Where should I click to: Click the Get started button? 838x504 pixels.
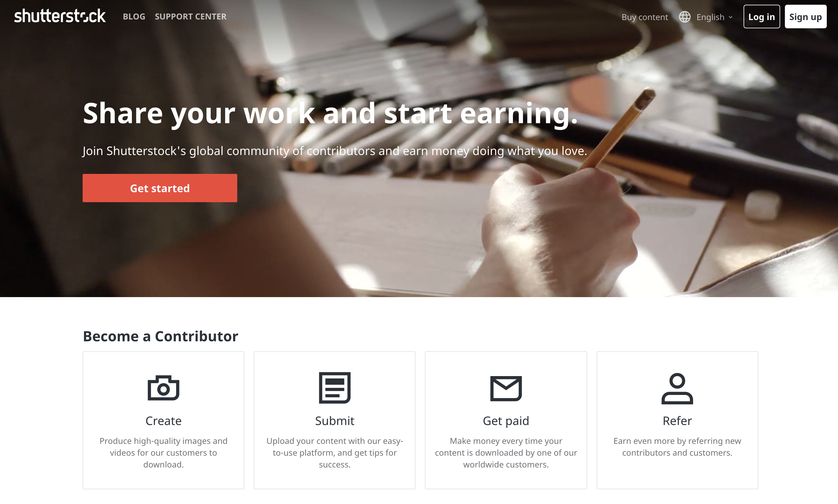(x=159, y=188)
